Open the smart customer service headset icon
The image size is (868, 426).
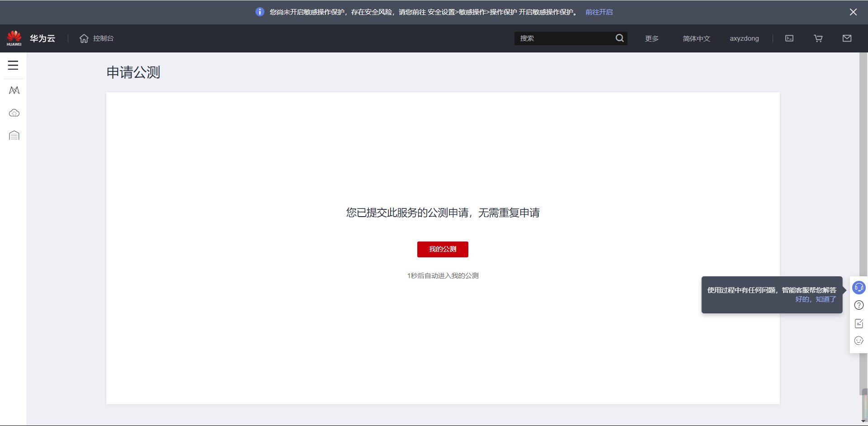[859, 288]
